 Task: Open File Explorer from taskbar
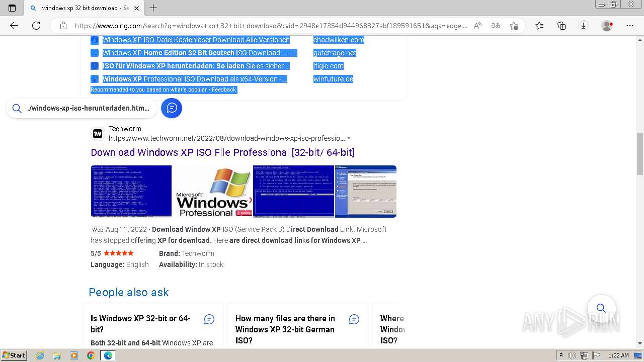[57, 355]
